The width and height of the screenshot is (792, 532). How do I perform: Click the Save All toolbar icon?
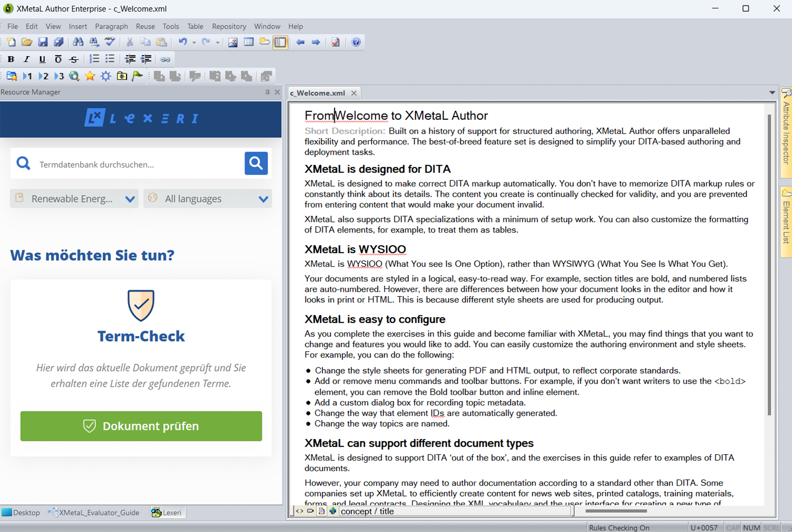point(59,42)
